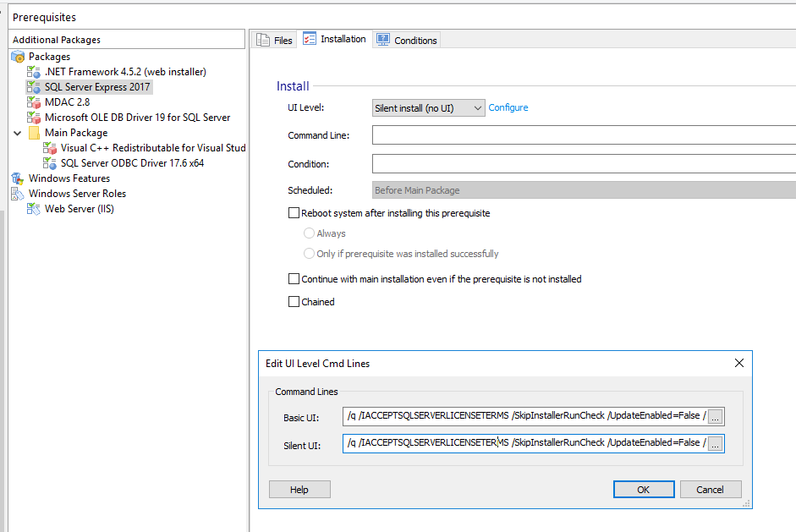Click the Packages root node icon

pyautogui.click(x=18, y=57)
